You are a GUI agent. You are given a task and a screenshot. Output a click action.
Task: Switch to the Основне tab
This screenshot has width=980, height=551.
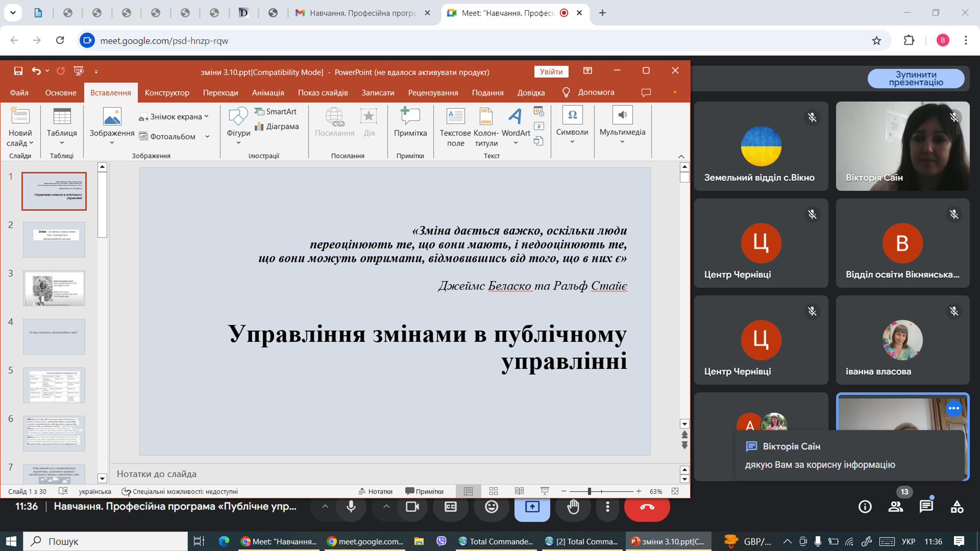coord(61,93)
